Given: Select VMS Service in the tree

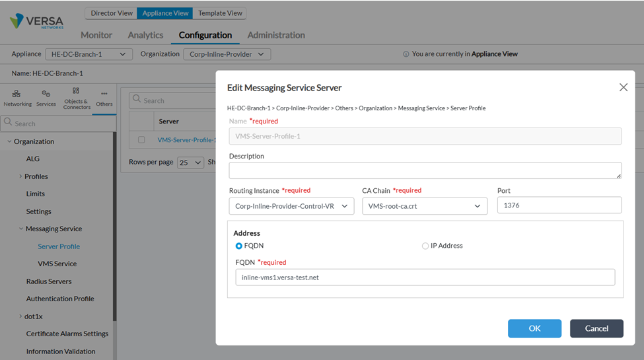Looking at the screenshot, I should click(57, 264).
